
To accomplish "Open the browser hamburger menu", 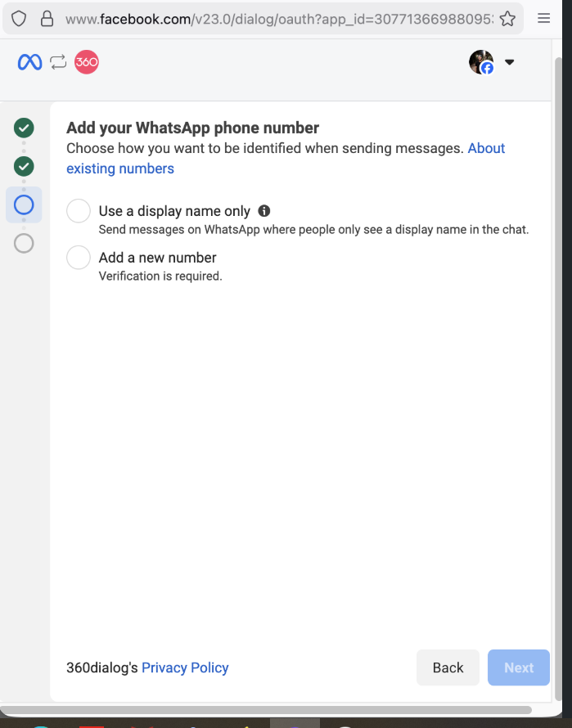I will click(x=544, y=18).
